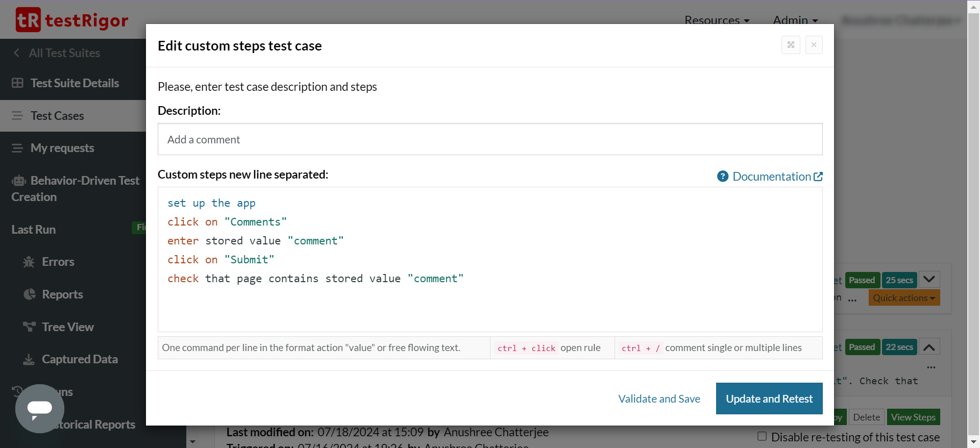The height and width of the screenshot is (448, 980).
Task: Click the Captured Data download icon
Action: [29, 360]
